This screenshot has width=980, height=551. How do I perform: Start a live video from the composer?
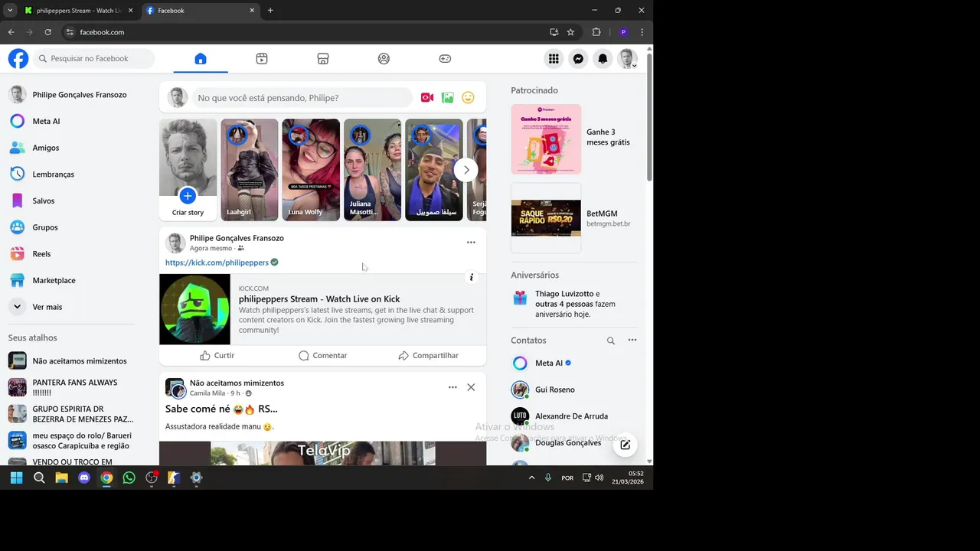427,98
